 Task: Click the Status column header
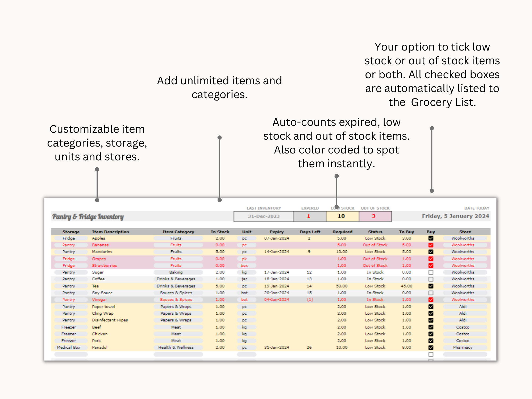click(x=375, y=232)
